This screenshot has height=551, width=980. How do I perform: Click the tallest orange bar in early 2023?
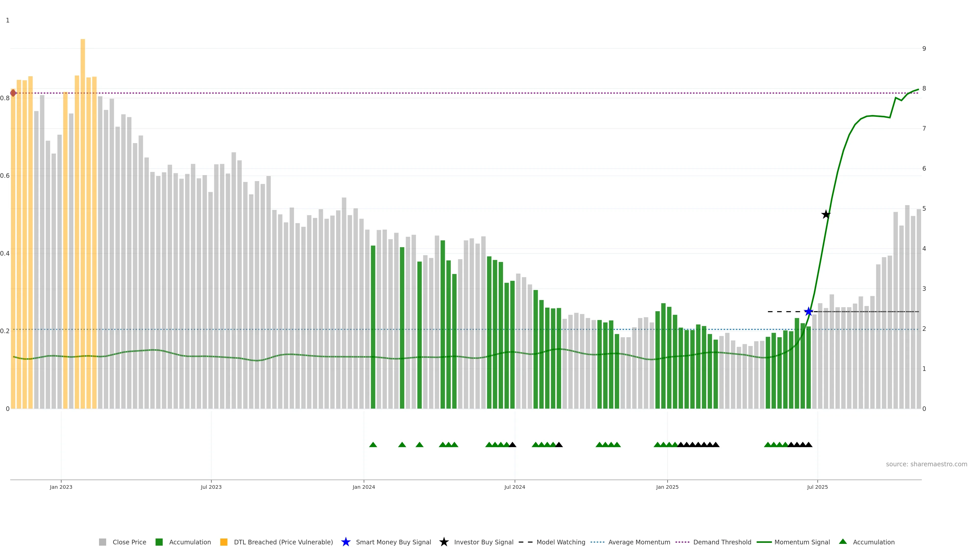click(82, 190)
